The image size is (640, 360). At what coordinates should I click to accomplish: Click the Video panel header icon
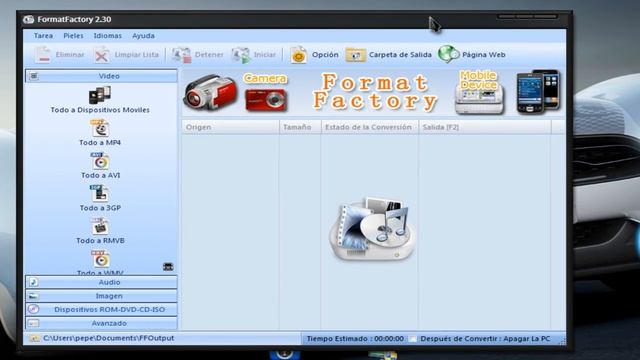tap(34, 76)
